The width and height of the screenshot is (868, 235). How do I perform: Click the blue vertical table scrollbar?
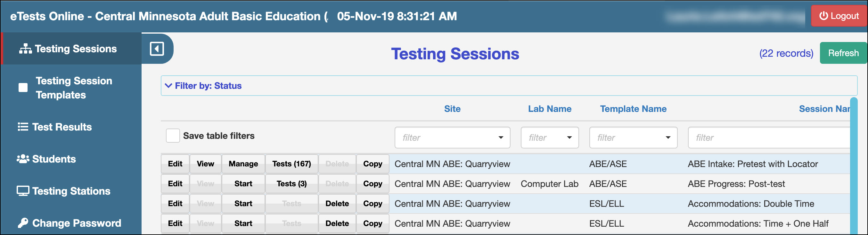[x=853, y=165]
